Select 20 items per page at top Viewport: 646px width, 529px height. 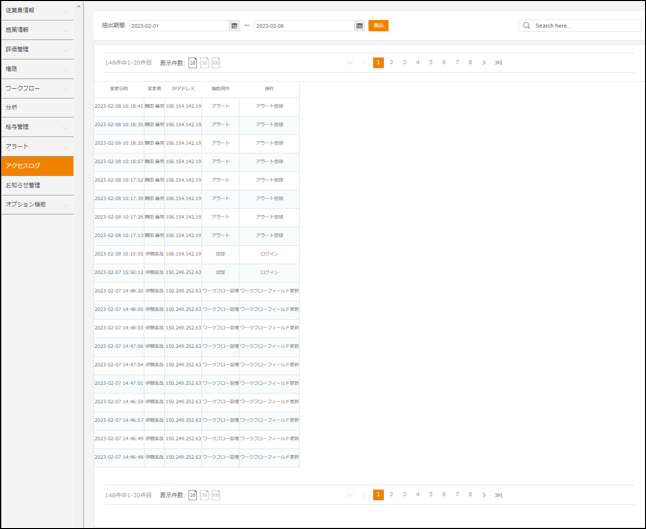click(x=193, y=62)
